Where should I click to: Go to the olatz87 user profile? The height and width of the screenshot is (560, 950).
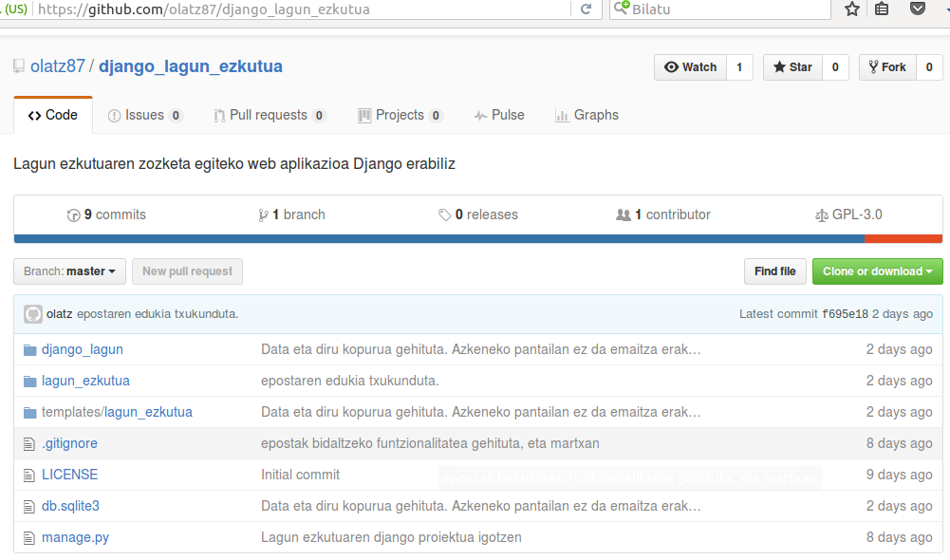[x=58, y=66]
